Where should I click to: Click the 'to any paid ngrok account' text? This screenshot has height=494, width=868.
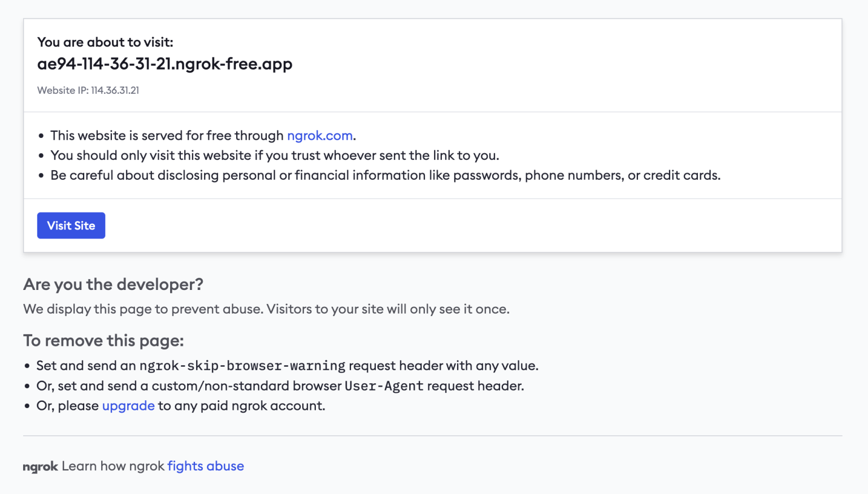(x=241, y=406)
